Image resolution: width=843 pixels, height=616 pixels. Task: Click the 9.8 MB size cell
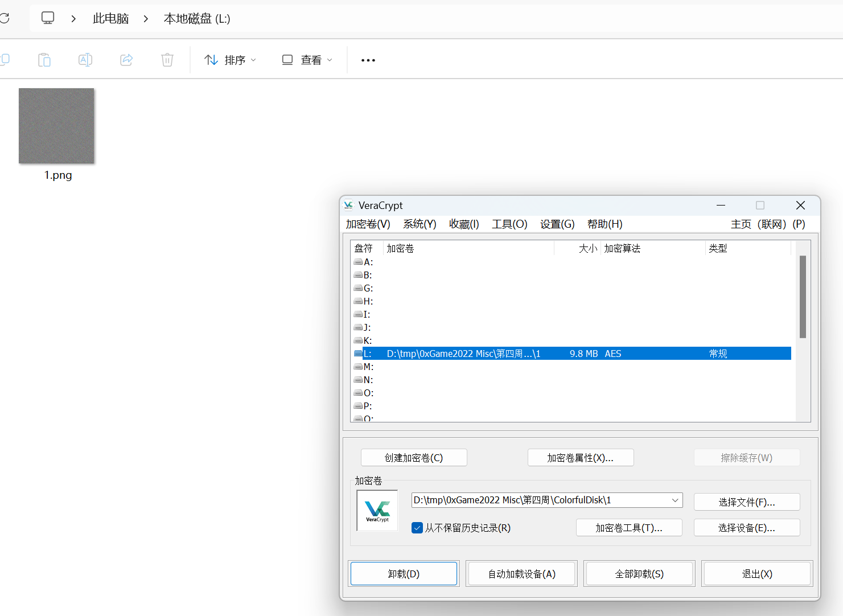[x=583, y=354]
